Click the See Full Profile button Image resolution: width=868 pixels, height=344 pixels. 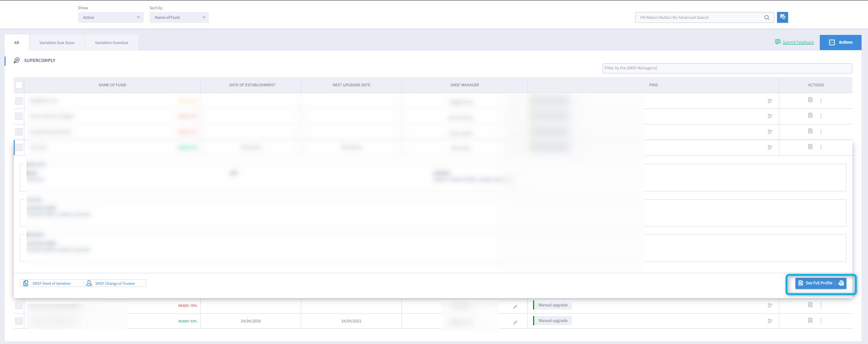[x=815, y=283]
